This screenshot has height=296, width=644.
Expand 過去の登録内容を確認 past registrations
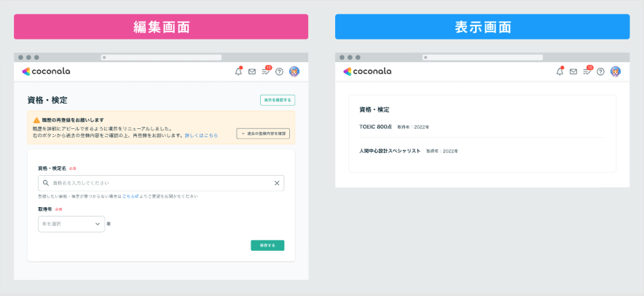click(264, 133)
